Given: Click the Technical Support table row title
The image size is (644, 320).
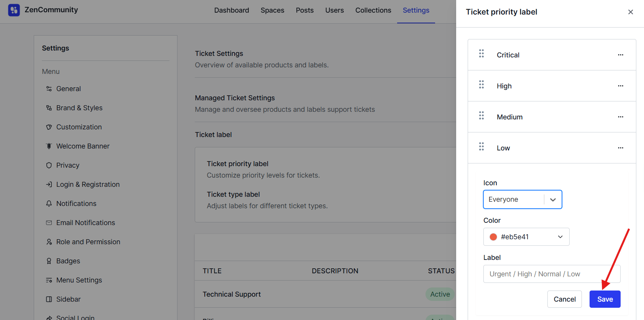Looking at the screenshot, I should click(232, 294).
